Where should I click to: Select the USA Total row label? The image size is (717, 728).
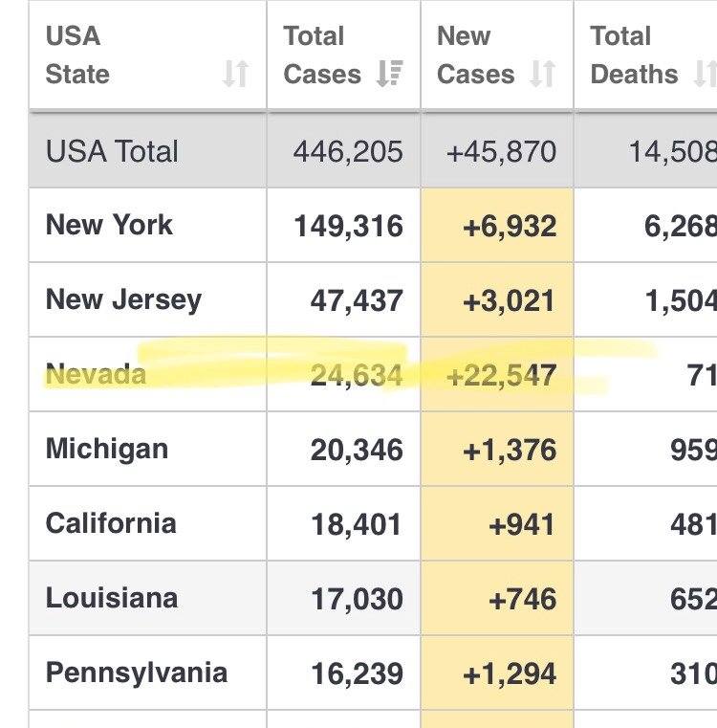112,151
